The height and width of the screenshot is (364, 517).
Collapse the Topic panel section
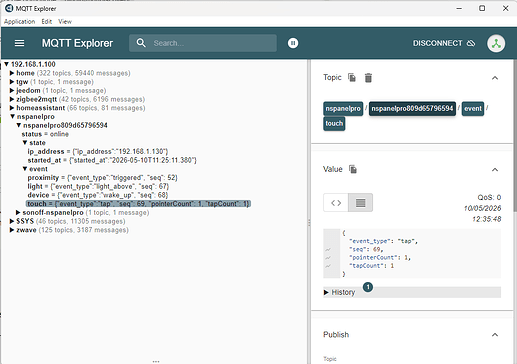click(x=495, y=78)
